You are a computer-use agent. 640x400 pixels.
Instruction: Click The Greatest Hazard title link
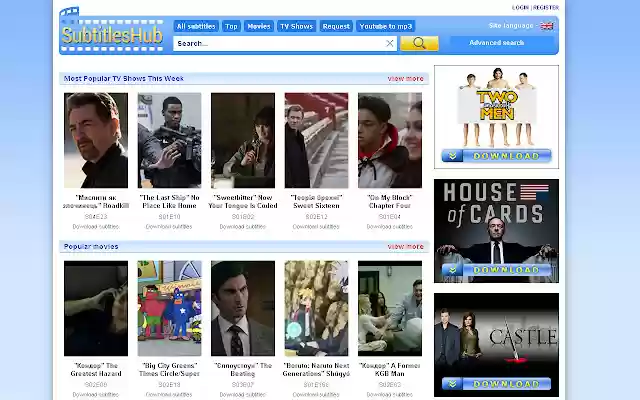pos(96,370)
